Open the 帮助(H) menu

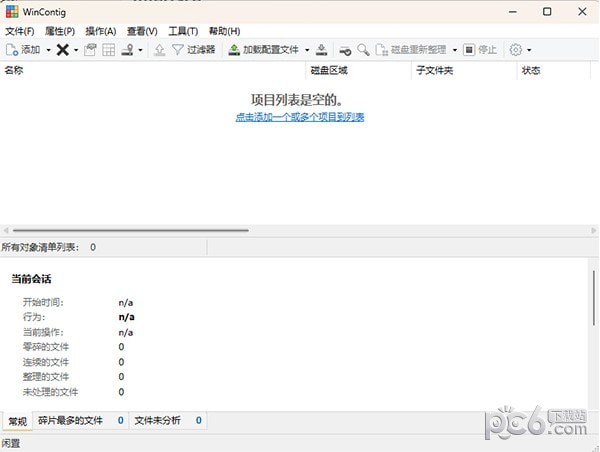click(x=224, y=31)
